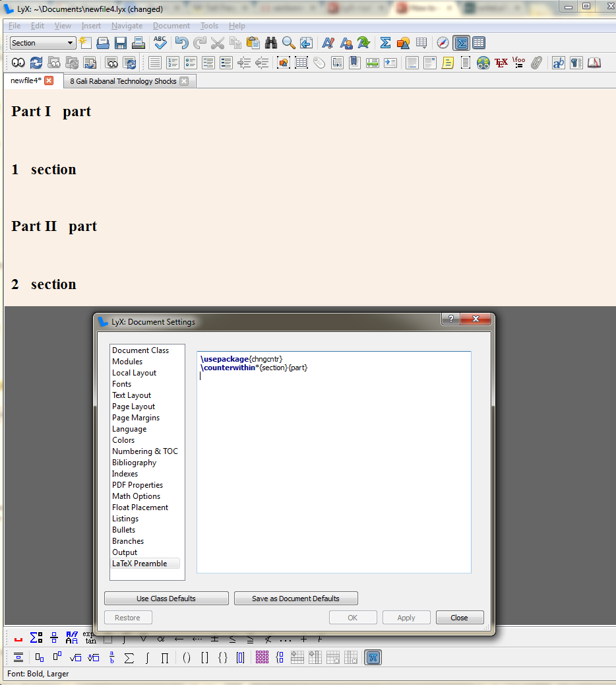Click the Close button in Document Settings
Viewport: 616px width, 685px height.
[x=460, y=618]
